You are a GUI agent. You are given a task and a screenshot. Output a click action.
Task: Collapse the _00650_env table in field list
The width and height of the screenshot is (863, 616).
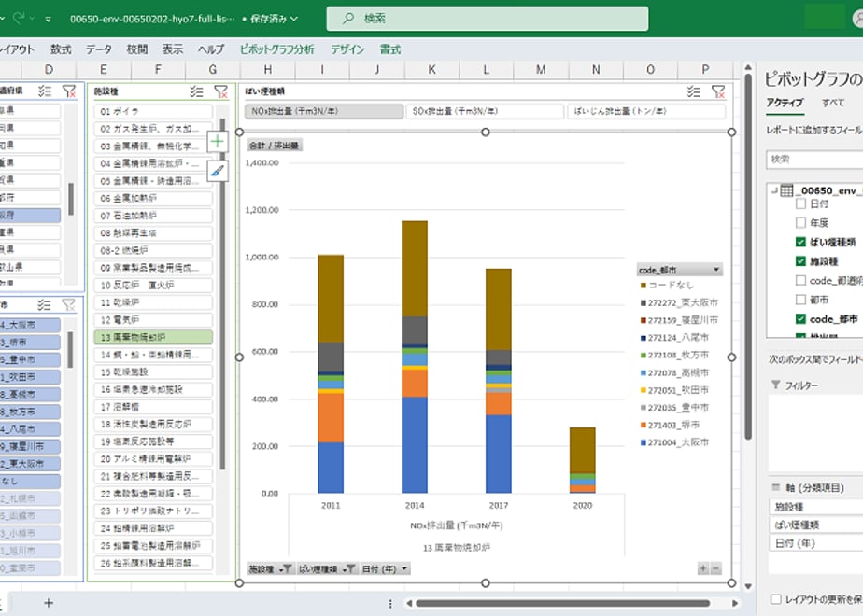point(774,190)
